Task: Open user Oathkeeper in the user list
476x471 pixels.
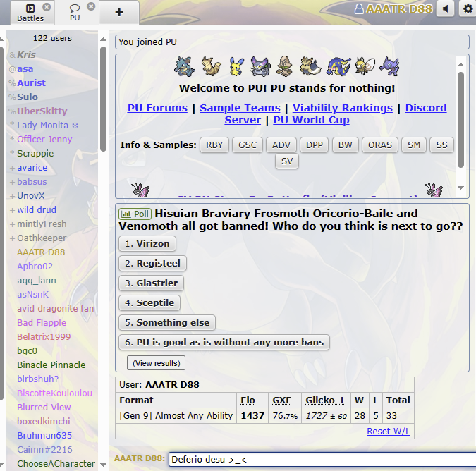Action: (x=42, y=238)
